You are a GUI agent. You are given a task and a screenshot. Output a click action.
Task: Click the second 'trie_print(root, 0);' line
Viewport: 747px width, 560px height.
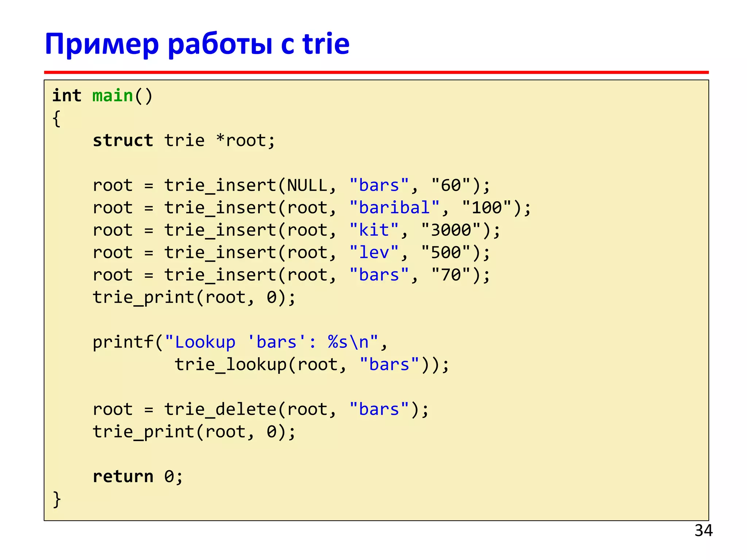(194, 432)
